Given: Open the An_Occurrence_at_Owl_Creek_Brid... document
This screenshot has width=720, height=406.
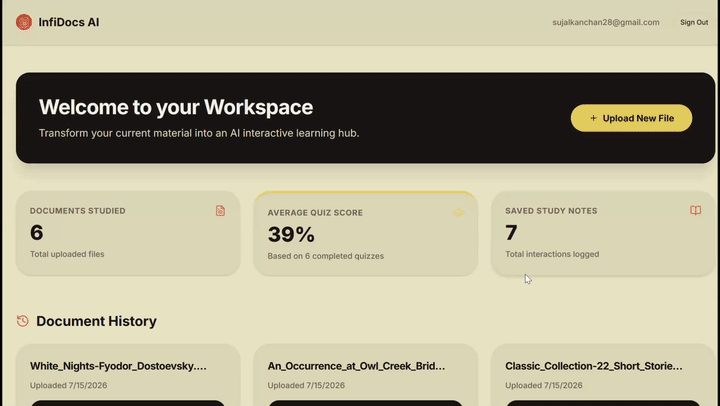Looking at the screenshot, I should point(356,366).
